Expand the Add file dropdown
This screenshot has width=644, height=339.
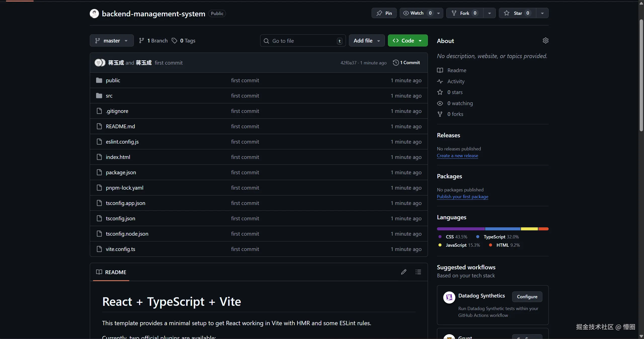tap(367, 40)
